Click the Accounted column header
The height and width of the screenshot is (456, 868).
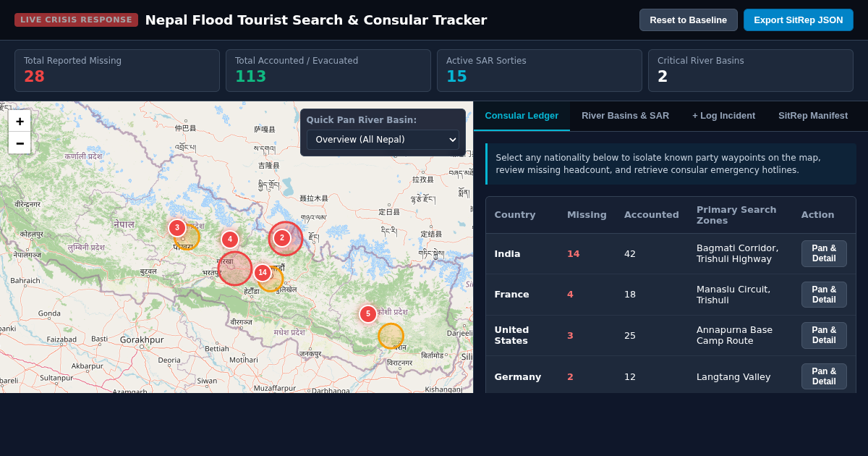[x=652, y=215]
